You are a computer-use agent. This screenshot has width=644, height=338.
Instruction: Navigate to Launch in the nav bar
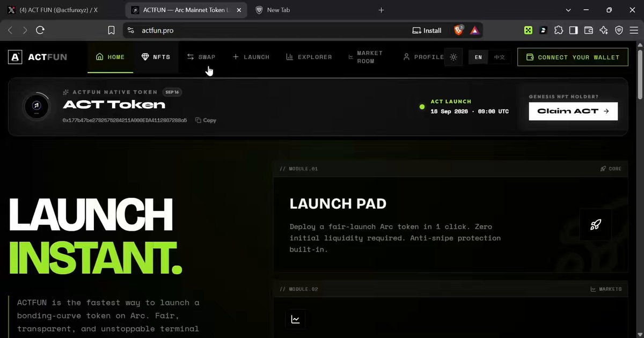pyautogui.click(x=251, y=57)
